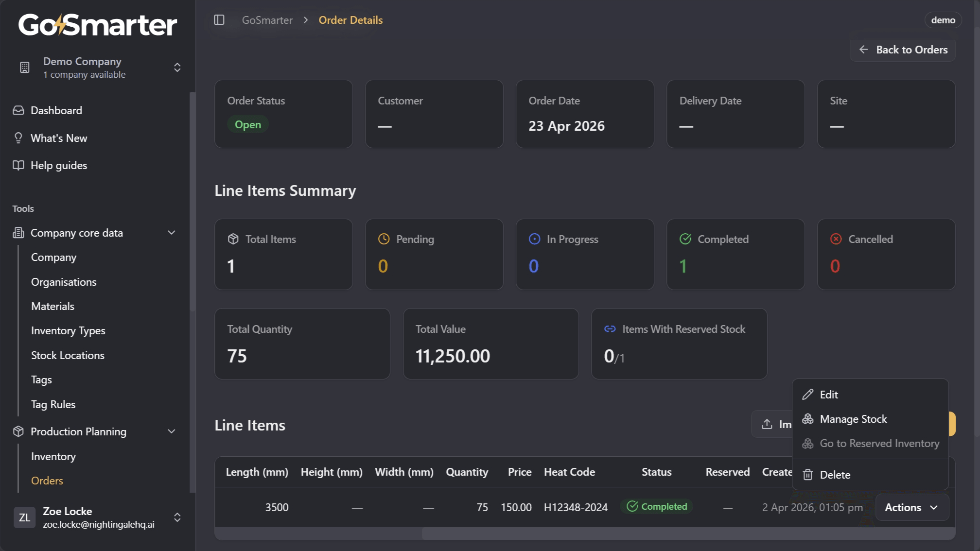Viewport: 980px width, 551px height.
Task: Click the Heat Code column header
Action: pos(569,472)
